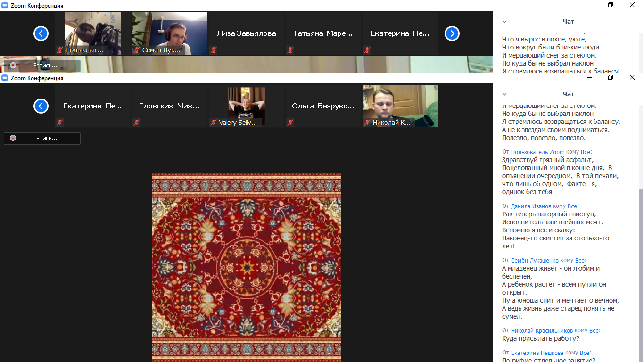Click chat line Повезло, повезло, повезло.

tap(544, 138)
